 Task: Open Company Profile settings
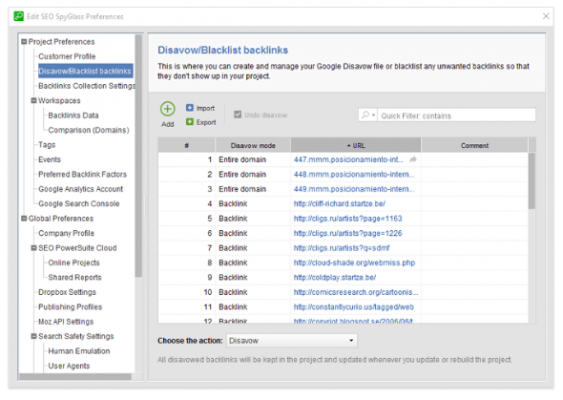[66, 233]
